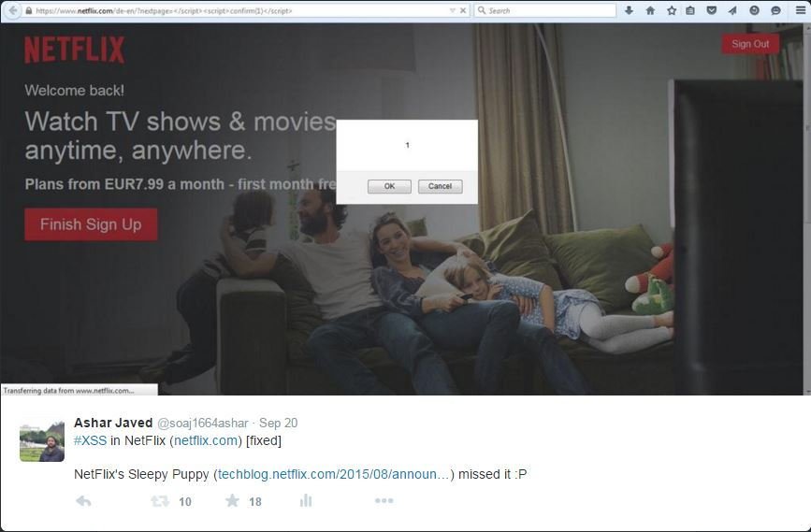Open the URL history dropdown arrow

click(452, 10)
